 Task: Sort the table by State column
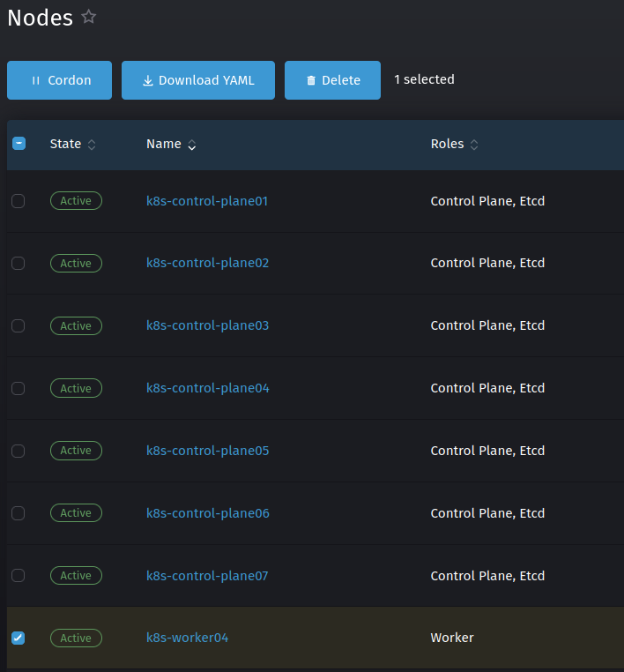click(x=72, y=144)
